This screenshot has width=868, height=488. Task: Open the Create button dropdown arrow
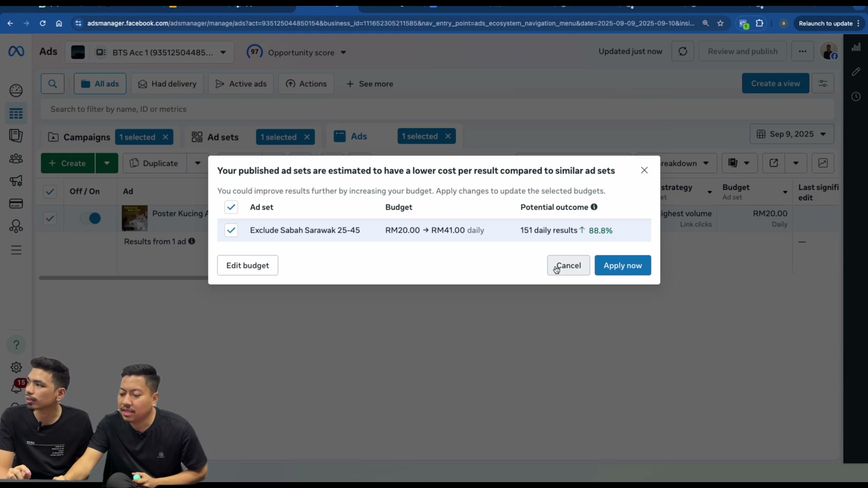point(107,163)
